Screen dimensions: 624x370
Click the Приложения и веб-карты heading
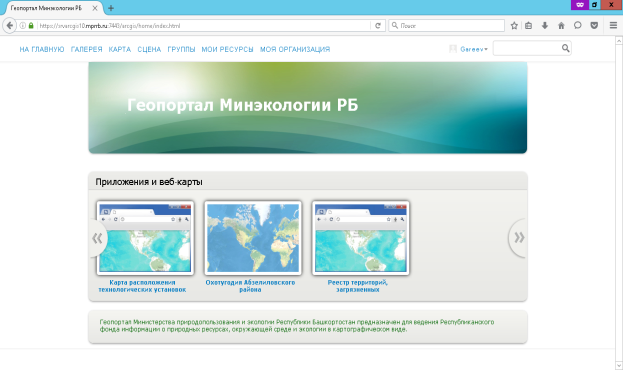(149, 182)
